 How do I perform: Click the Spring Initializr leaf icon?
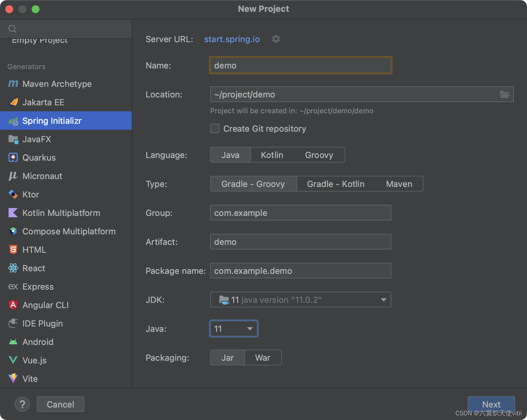[x=13, y=121]
